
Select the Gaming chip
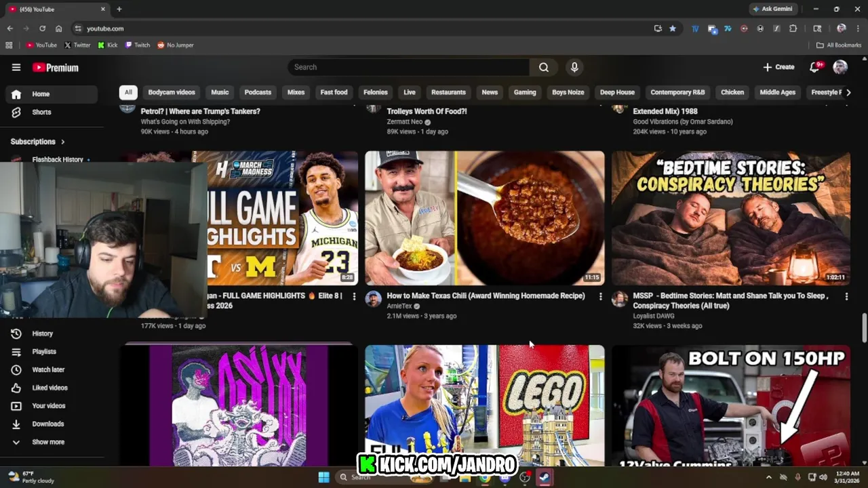[x=525, y=92]
